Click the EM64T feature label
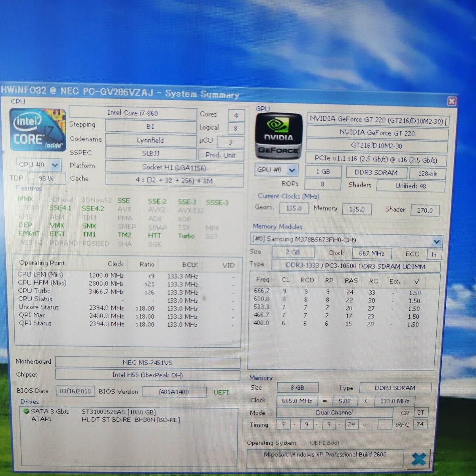This screenshot has height=476, width=476. point(29,234)
